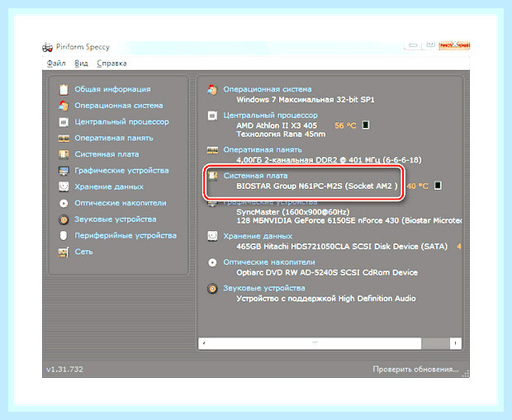This screenshot has height=420, width=512.
Task: Click the CPU temperature value 56 °C
Action: 345,125
